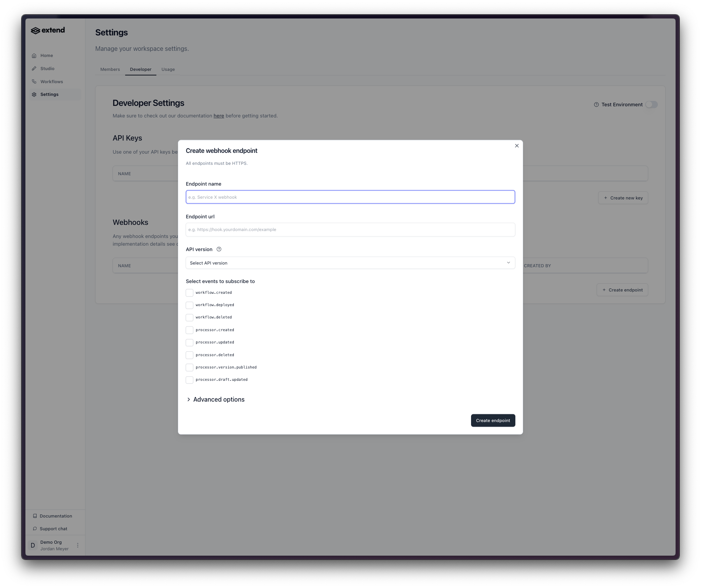Toggle the Test Environment switch
The width and height of the screenshot is (701, 588).
click(651, 105)
